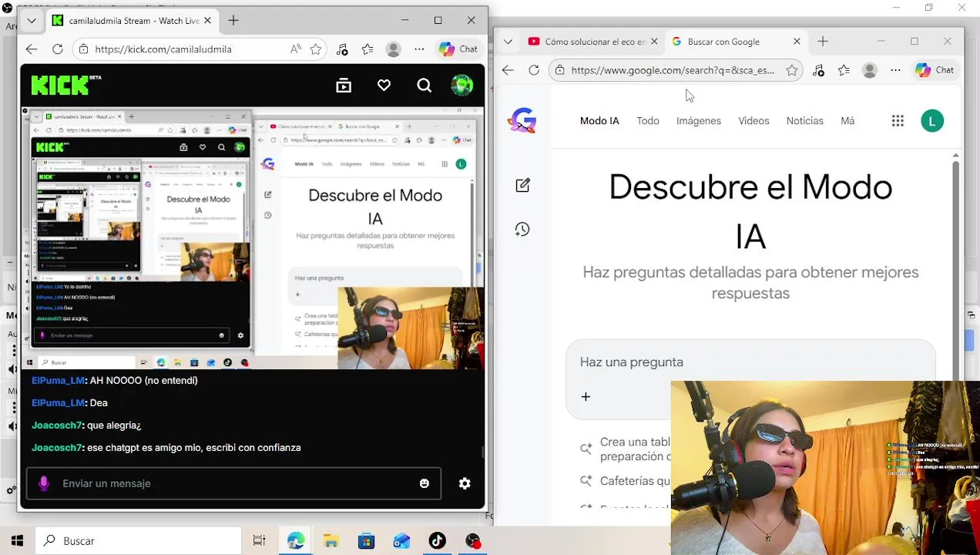Click the 'Enviar un mensaje' chat field
Viewport: 980px width, 555px height.
coord(233,483)
